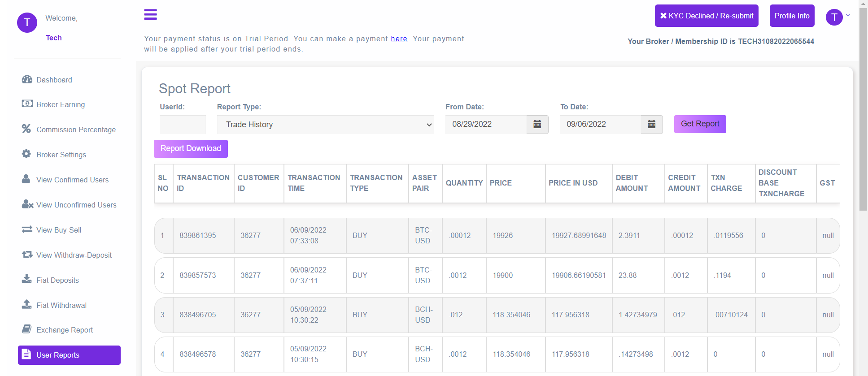Image resolution: width=868 pixels, height=376 pixels.
Task: Toggle the hamburger sidebar menu icon
Action: pos(150,14)
